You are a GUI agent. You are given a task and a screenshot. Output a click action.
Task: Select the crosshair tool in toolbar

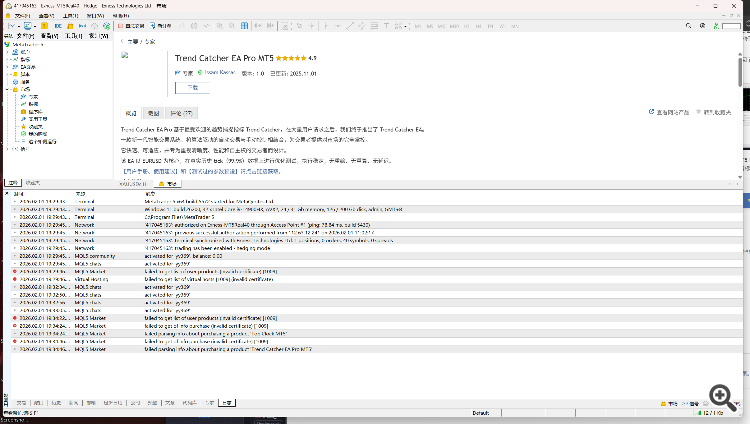311,26
